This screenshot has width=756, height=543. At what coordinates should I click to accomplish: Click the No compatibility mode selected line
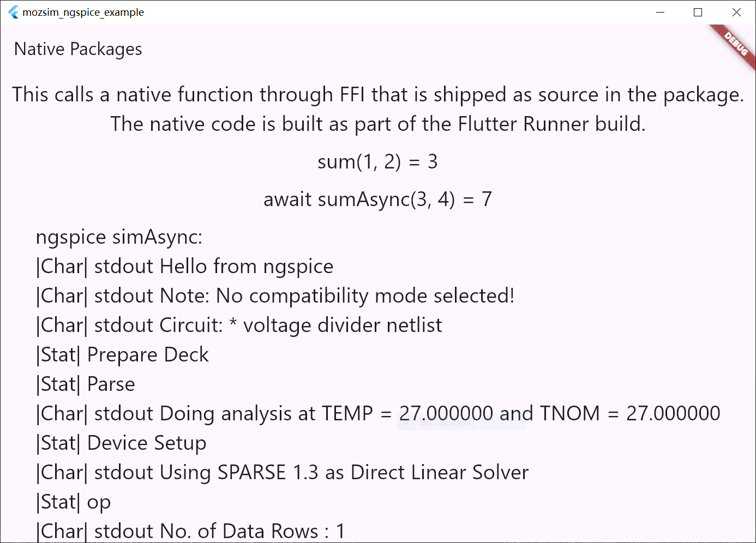pyautogui.click(x=275, y=296)
